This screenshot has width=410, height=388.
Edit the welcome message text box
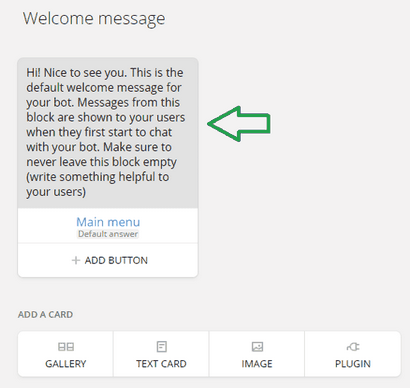coord(108,133)
